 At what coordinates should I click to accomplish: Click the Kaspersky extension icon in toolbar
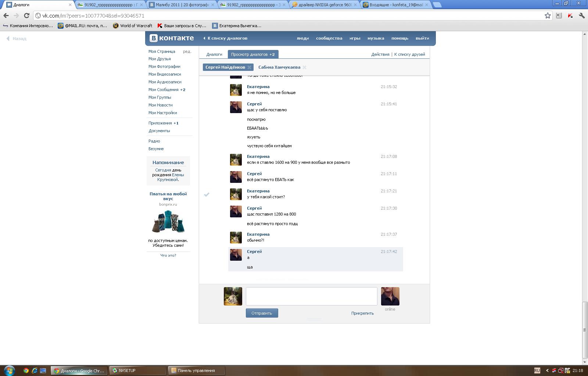pos(570,15)
